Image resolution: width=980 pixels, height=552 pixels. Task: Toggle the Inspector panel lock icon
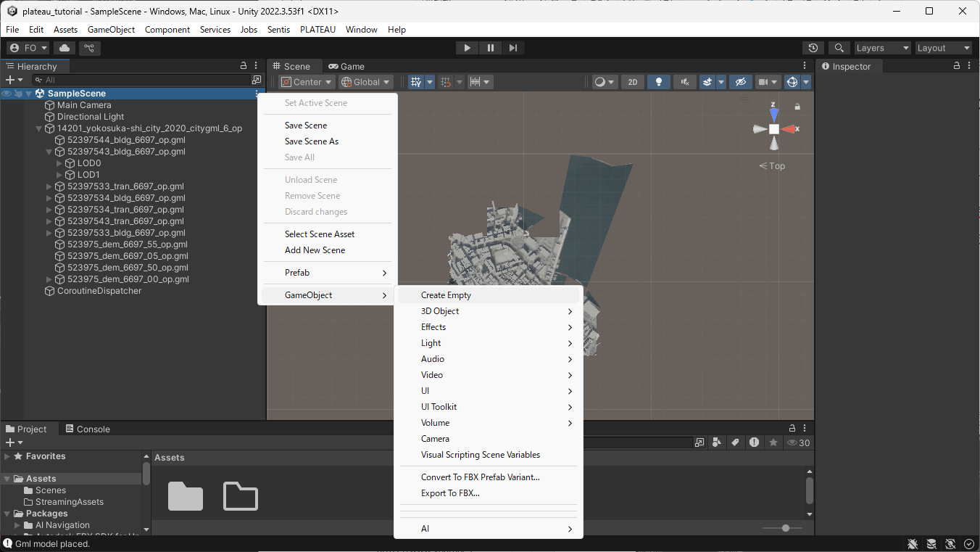tap(957, 66)
